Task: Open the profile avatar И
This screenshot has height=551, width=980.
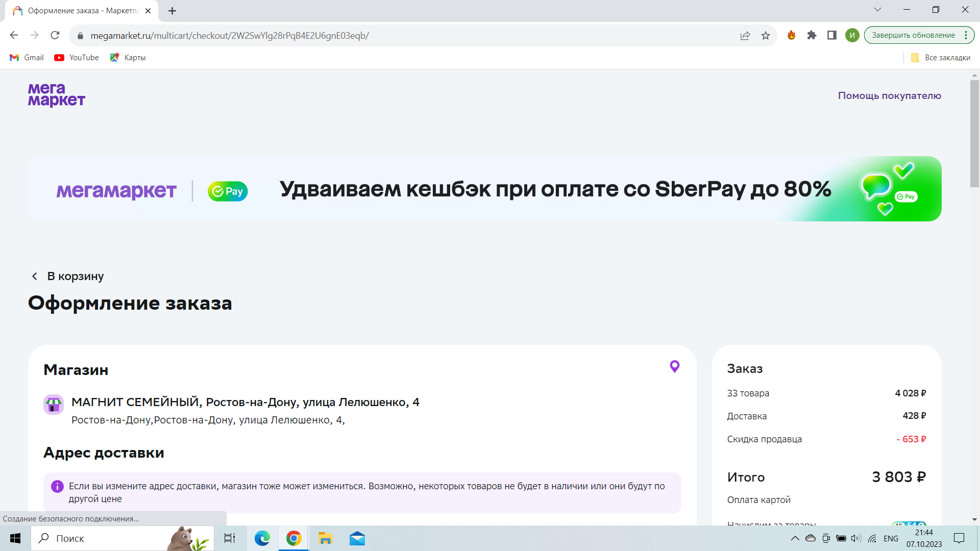Action: coord(852,35)
